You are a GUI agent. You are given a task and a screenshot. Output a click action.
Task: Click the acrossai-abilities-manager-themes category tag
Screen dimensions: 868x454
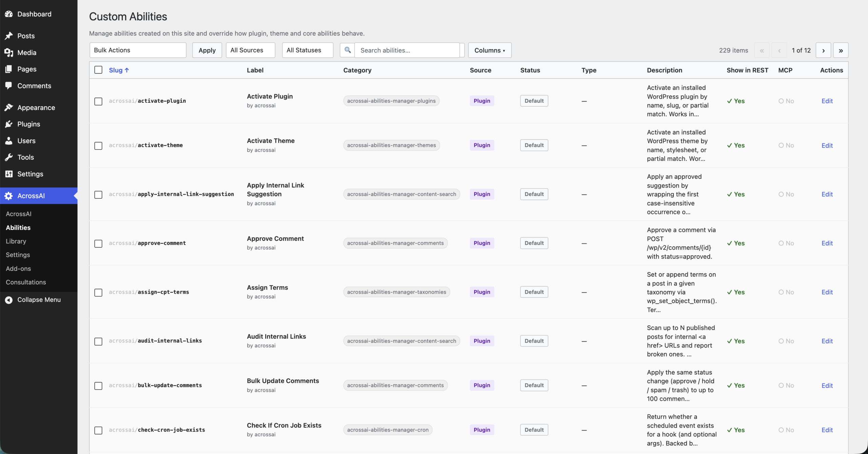[391, 145]
